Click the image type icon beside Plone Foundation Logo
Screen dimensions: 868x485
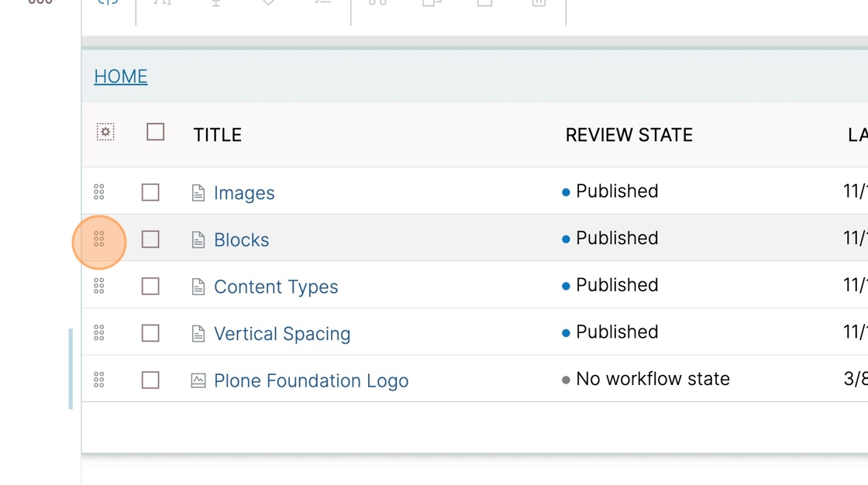(x=198, y=380)
